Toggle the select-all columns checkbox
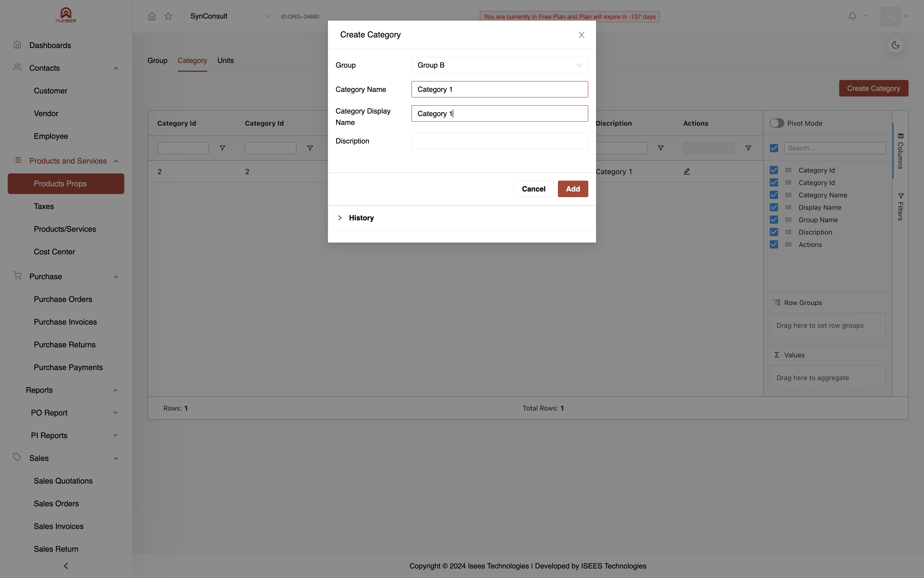The image size is (924, 578). coord(774,148)
